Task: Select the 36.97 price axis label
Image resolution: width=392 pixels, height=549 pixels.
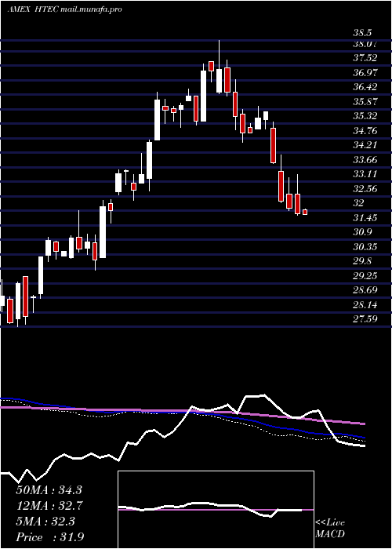Action: [x=365, y=73]
